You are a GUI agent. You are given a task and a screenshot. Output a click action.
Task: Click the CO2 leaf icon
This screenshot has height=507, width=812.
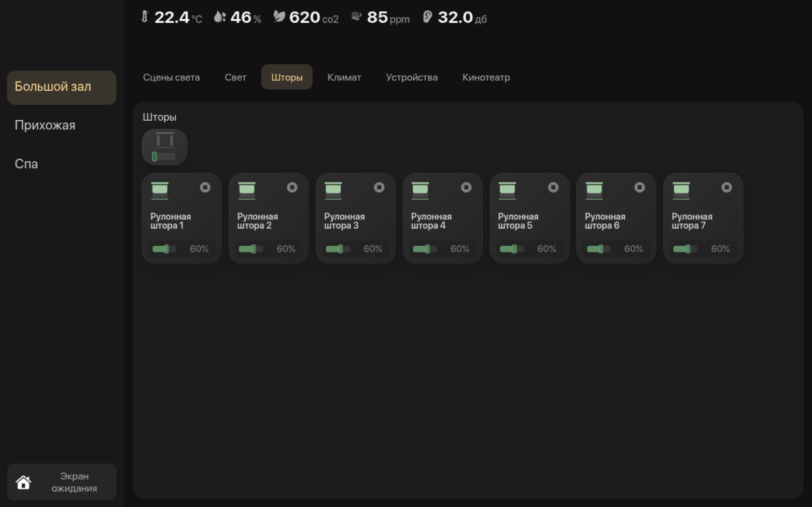coord(279,17)
